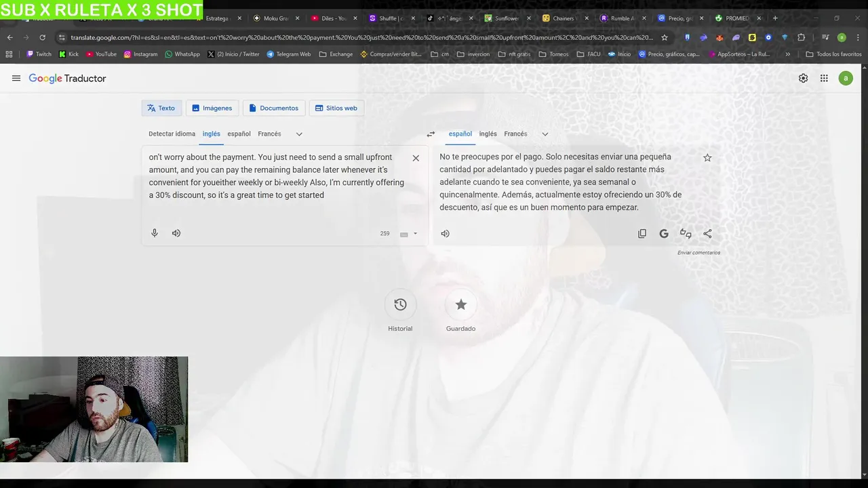Image resolution: width=868 pixels, height=488 pixels.
Task: Open Chrome three-dot menu
Action: (x=858, y=37)
